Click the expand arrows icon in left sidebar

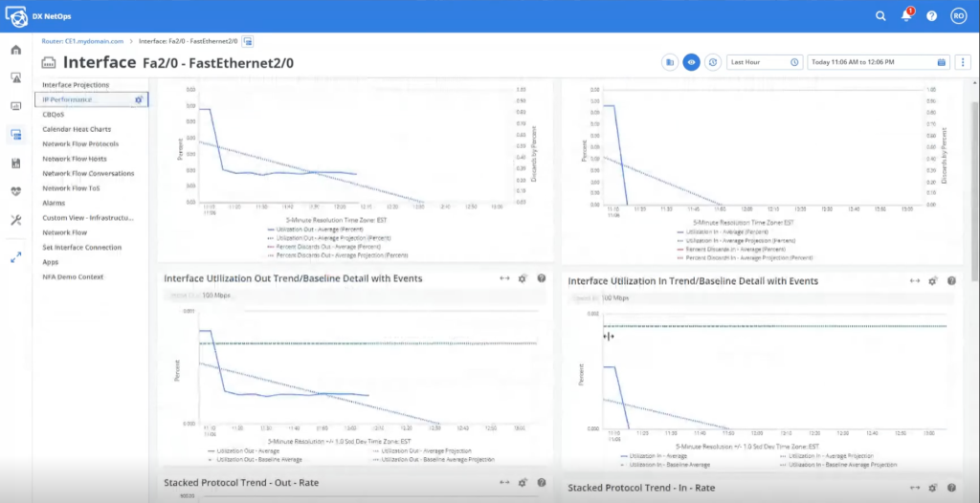tap(16, 257)
